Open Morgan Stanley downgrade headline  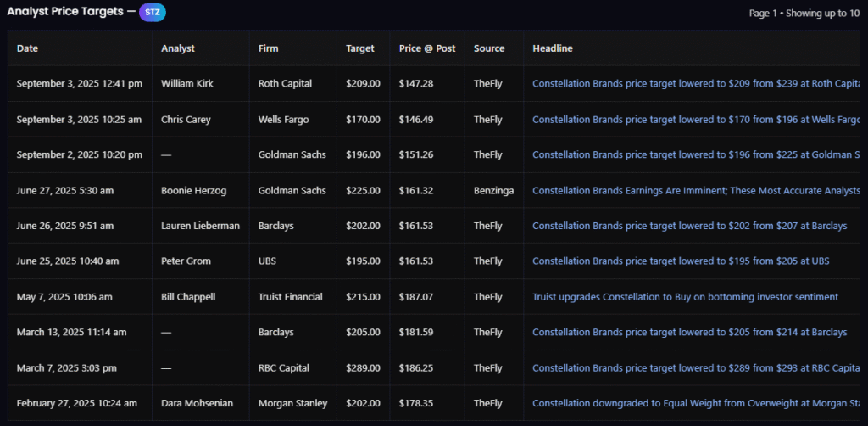pos(695,404)
